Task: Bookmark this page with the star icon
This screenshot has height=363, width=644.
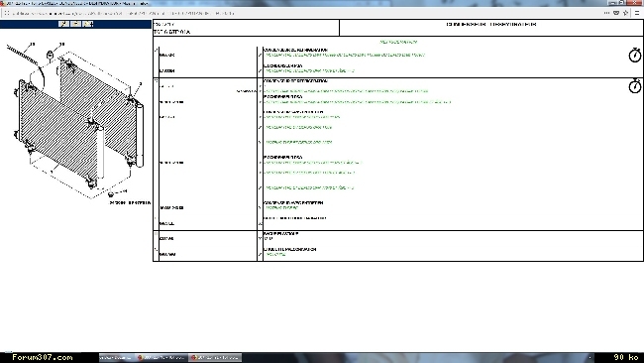Action: 626,13
